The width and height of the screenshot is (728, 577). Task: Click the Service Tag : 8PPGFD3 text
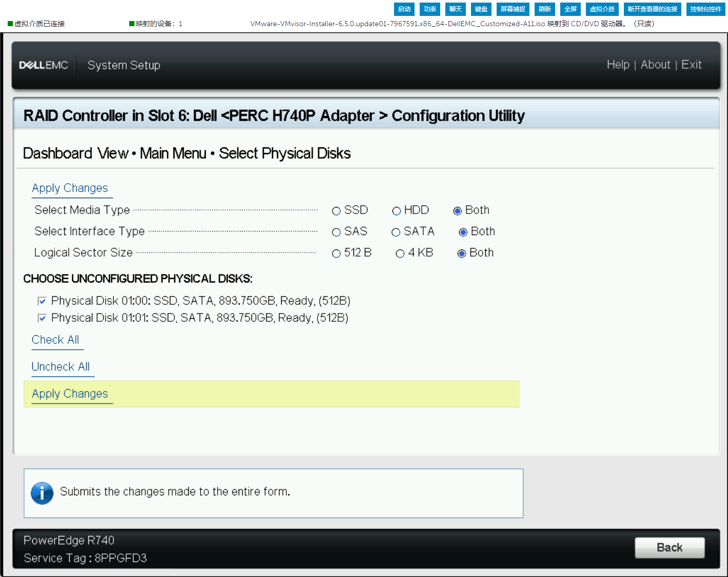[85, 558]
